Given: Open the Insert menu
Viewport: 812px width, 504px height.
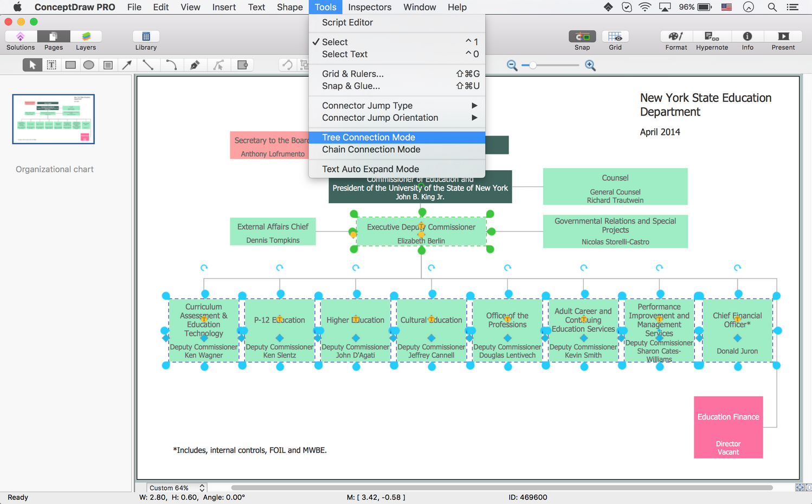Looking at the screenshot, I should (224, 7).
